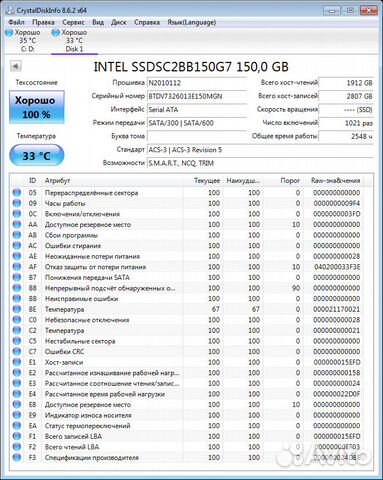Image resolution: width=383 pixels, height=480 pixels.
Task: Click the blue status icon for attribute AA
Action: point(17,224)
